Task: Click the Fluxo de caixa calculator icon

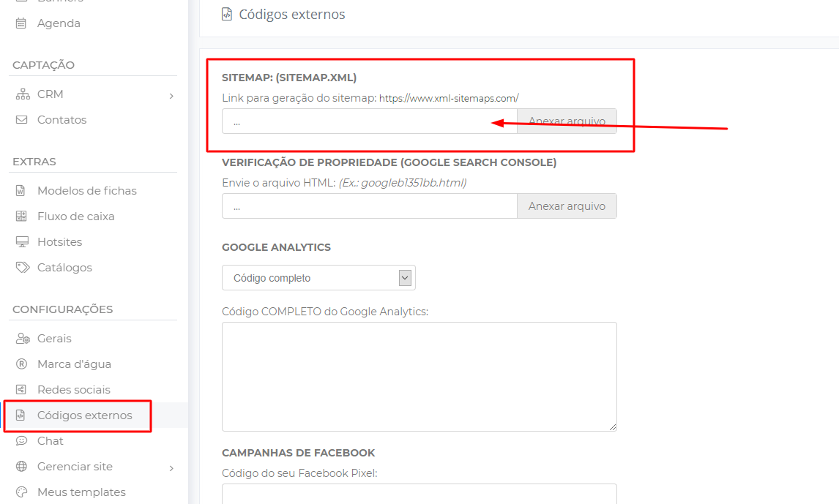Action: 21,217
